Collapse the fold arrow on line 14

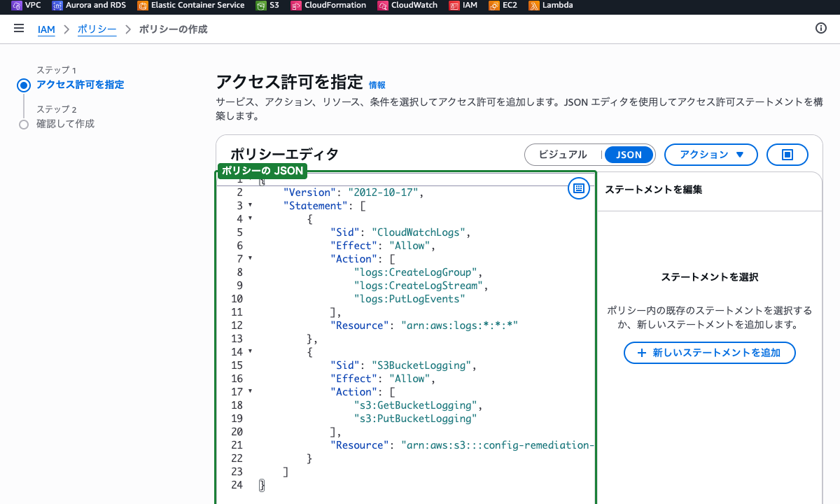(250, 351)
